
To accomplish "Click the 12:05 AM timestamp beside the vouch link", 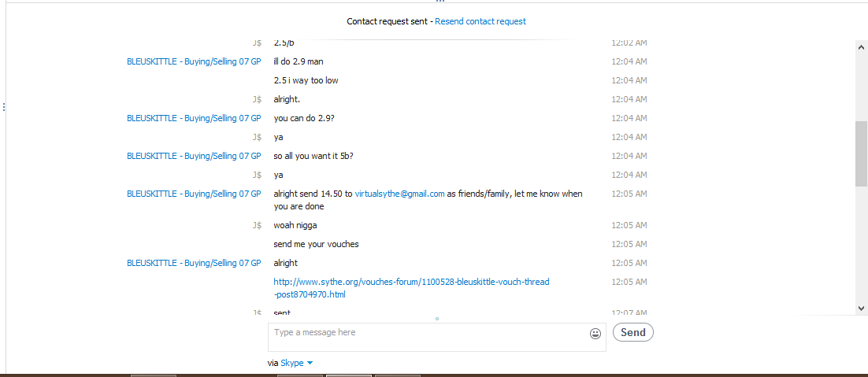I will point(629,282).
